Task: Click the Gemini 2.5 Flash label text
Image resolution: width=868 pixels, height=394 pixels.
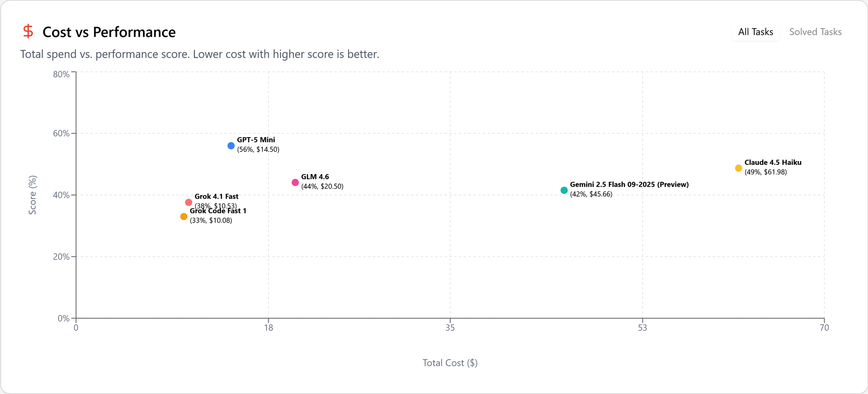Action: click(x=629, y=184)
